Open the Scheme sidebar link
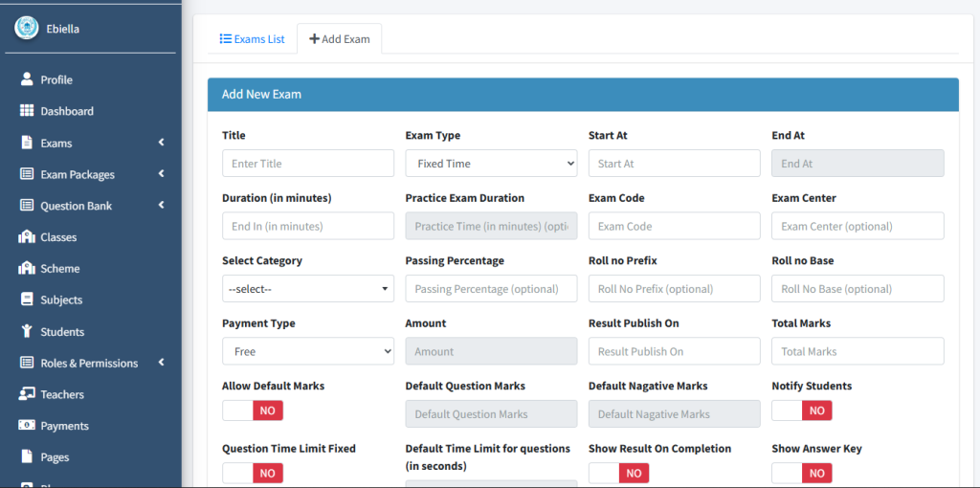 pos(59,269)
